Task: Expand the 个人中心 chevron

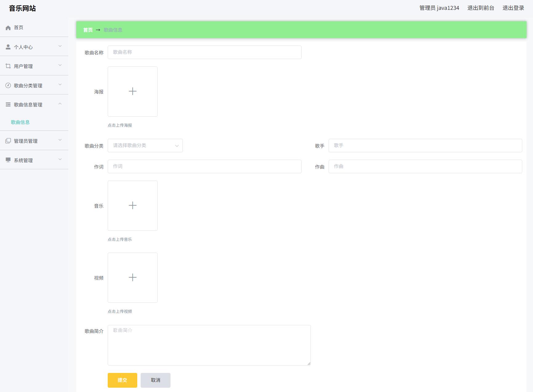Action: pos(60,46)
